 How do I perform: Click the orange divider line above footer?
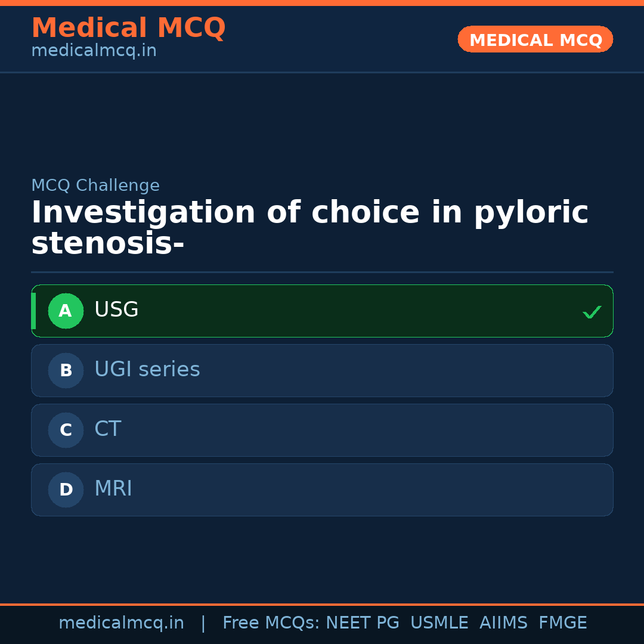322,603
